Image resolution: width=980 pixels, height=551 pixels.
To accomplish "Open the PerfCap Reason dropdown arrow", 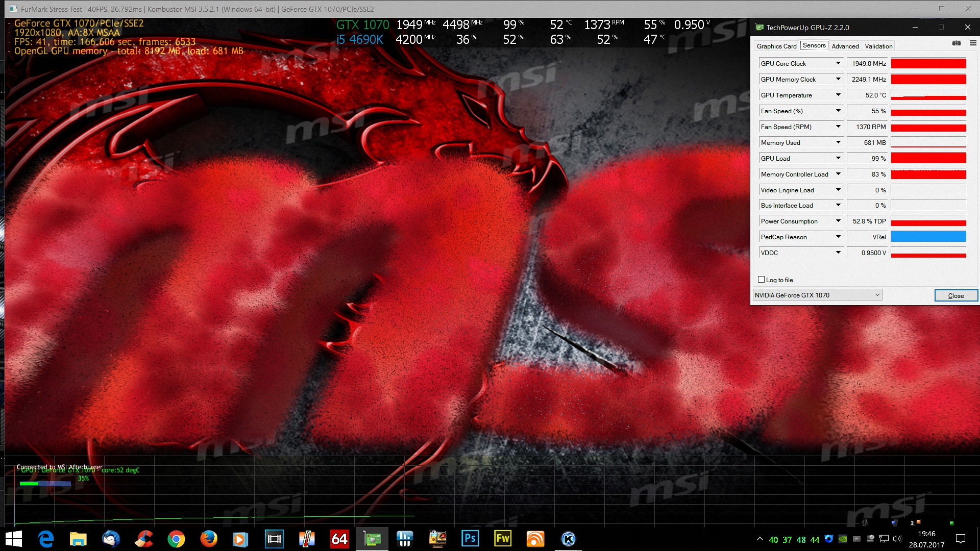I will pyautogui.click(x=838, y=237).
